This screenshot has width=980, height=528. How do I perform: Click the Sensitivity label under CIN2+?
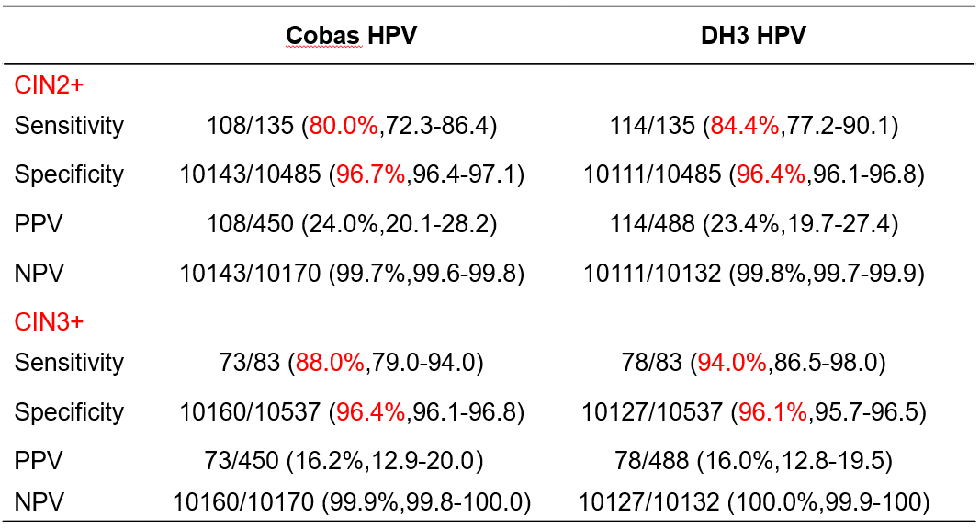click(69, 126)
